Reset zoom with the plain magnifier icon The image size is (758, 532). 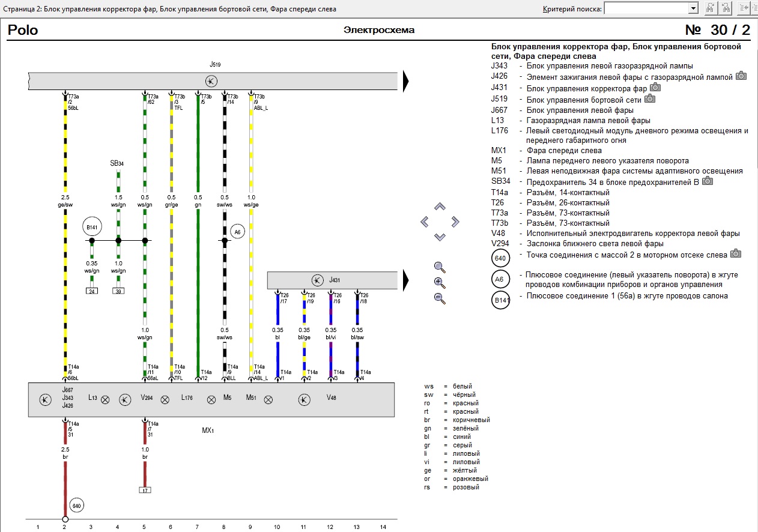(x=440, y=267)
